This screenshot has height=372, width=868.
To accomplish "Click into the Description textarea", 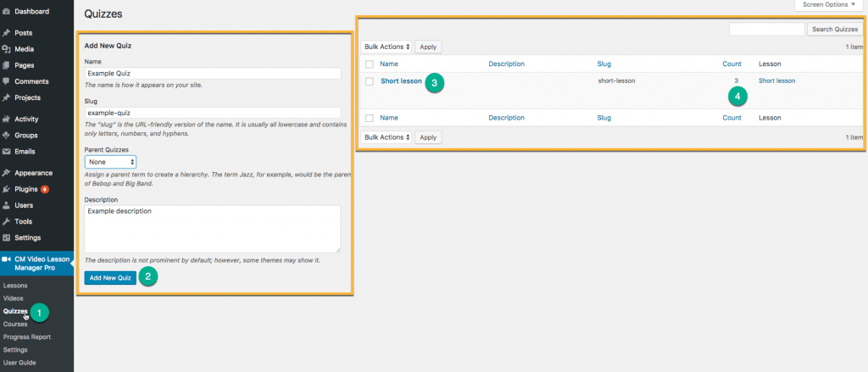I will click(x=212, y=228).
